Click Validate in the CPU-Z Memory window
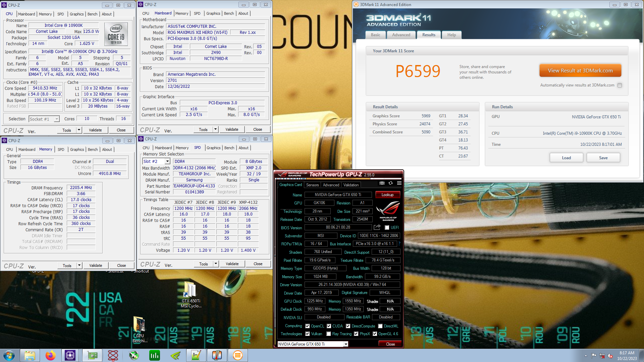 click(x=96, y=265)
